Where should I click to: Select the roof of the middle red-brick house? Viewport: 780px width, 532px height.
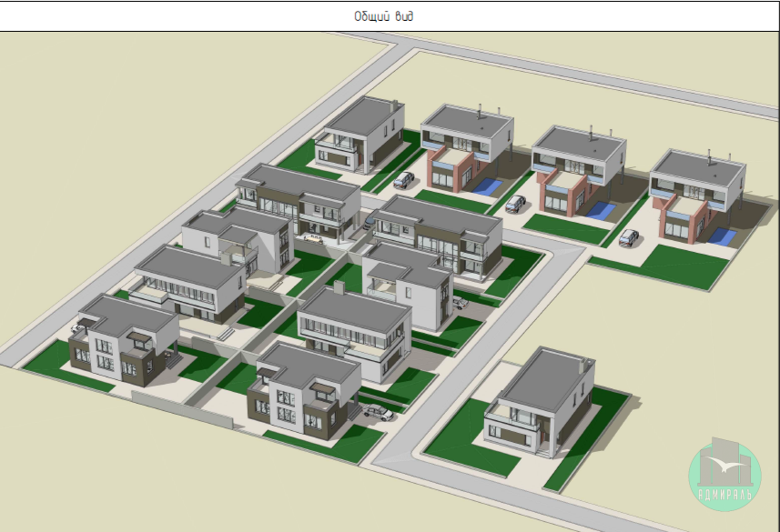click(579, 144)
